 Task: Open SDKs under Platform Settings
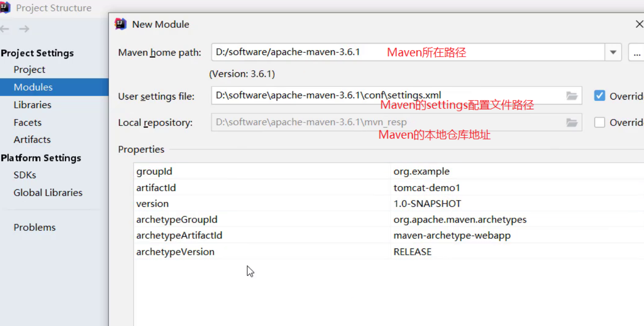click(25, 175)
